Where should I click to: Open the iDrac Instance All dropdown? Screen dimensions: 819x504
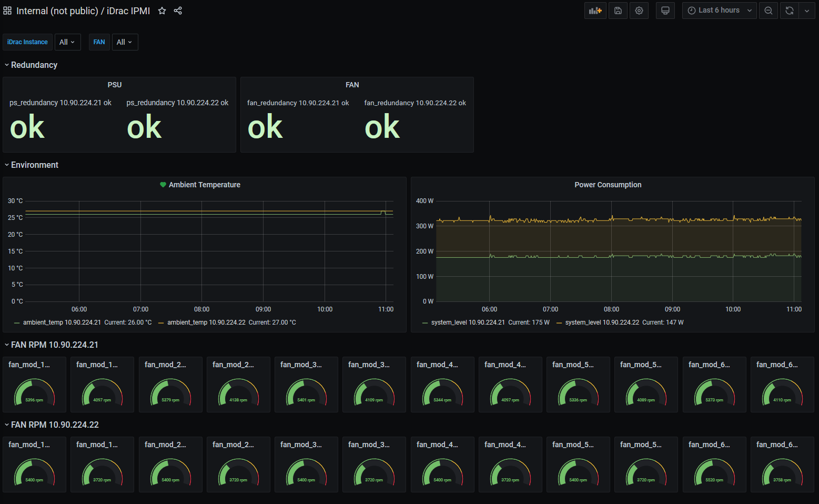67,42
